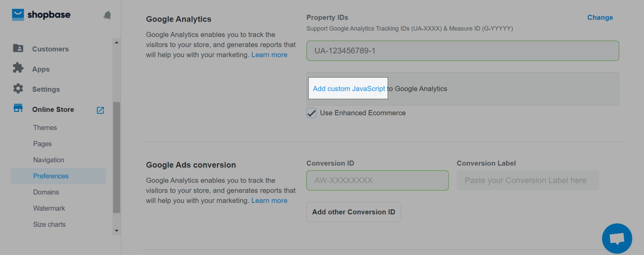Toggle the Use Enhanced Ecommerce checkbox
Screen dimensions: 644x255
(312, 113)
